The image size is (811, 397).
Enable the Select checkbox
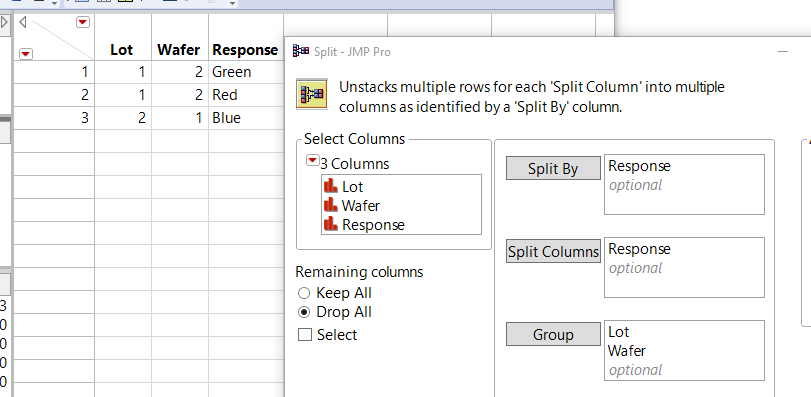pos(305,335)
